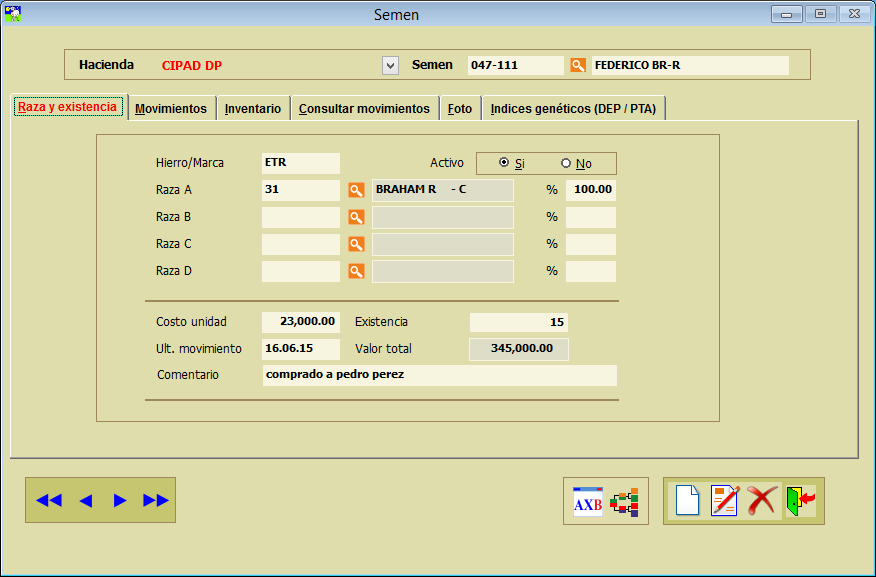Edit the record using the pencil icon
Viewport: 876px width, 577px height.
tap(725, 500)
